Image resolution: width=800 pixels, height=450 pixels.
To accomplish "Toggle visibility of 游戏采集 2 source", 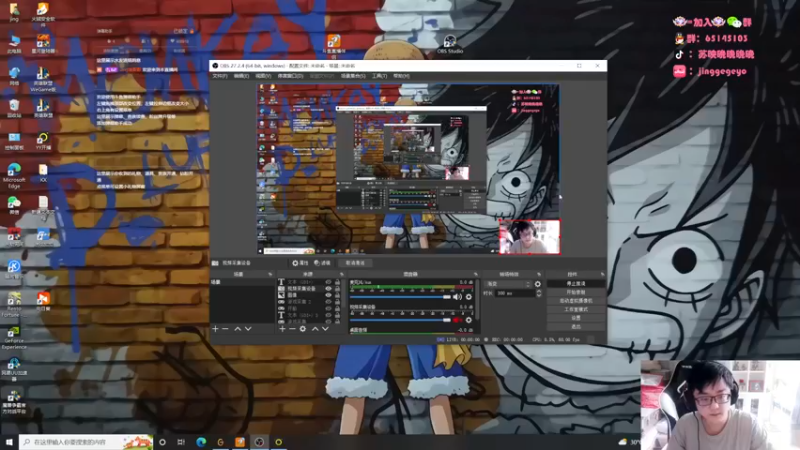I will point(328,302).
